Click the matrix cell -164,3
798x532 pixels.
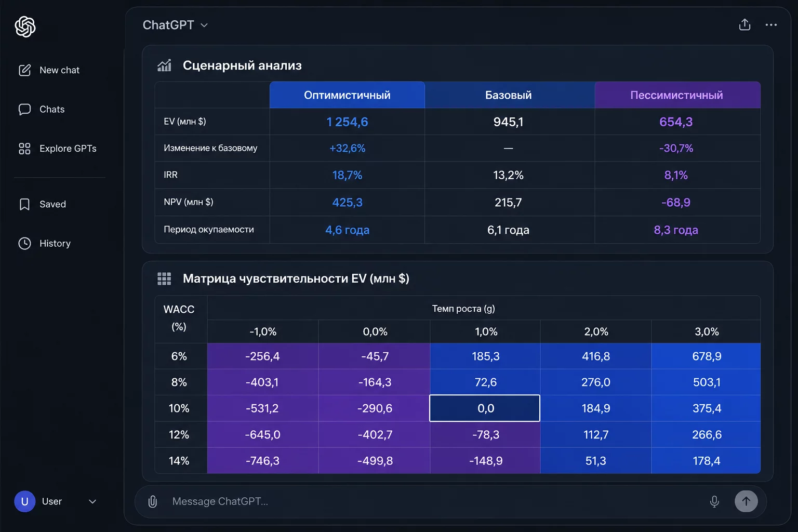click(375, 382)
